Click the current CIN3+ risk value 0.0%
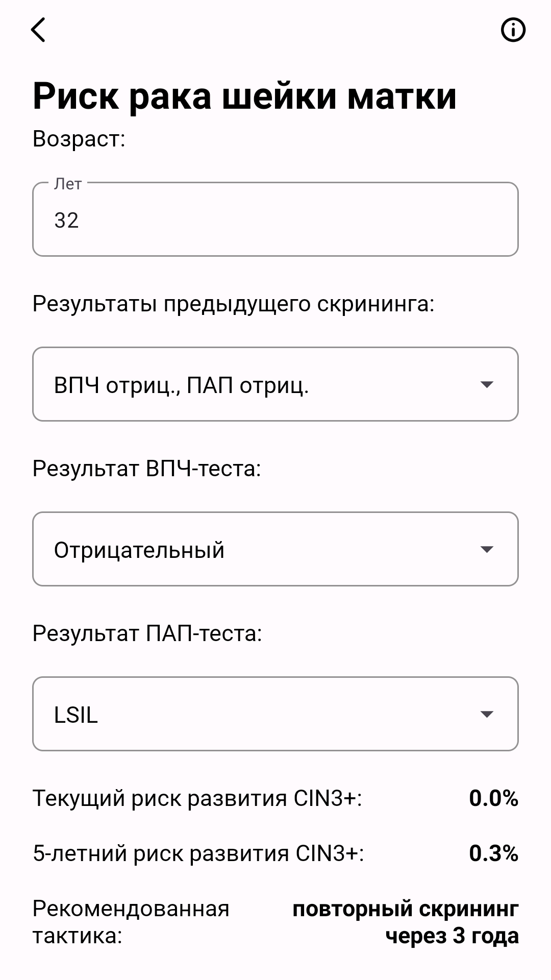This screenshot has width=551, height=980. click(494, 798)
